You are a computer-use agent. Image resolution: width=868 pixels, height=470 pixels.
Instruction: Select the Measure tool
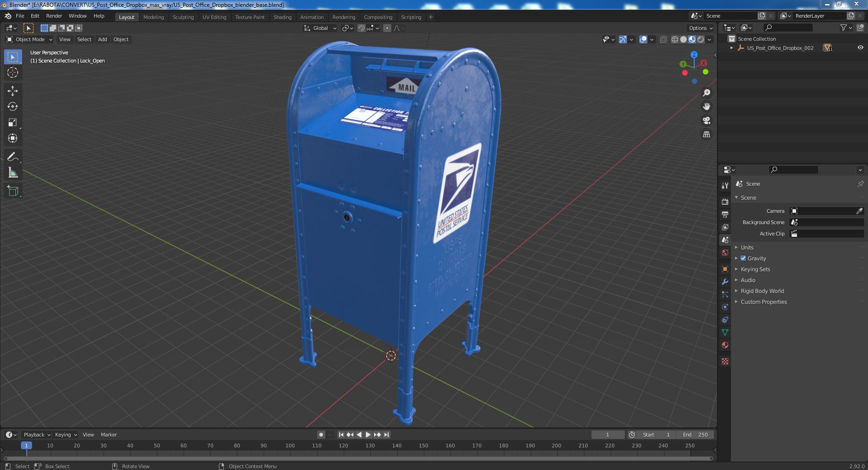pos(13,173)
